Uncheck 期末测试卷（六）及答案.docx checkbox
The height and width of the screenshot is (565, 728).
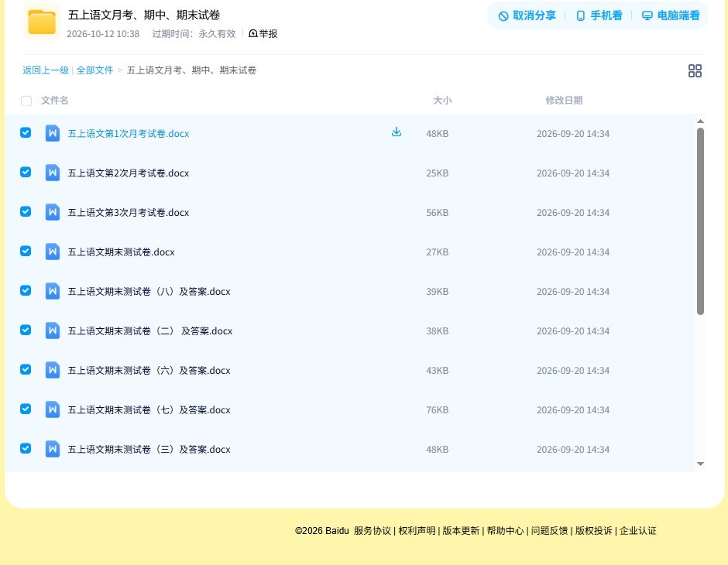(26, 369)
